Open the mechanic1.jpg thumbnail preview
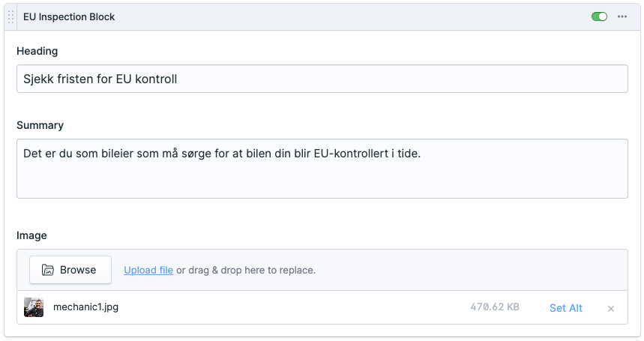This screenshot has width=644, height=341. [x=34, y=308]
